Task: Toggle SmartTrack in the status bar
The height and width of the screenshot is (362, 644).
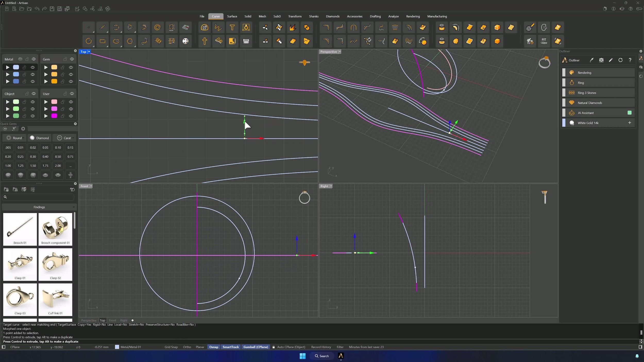Action: tap(231, 347)
